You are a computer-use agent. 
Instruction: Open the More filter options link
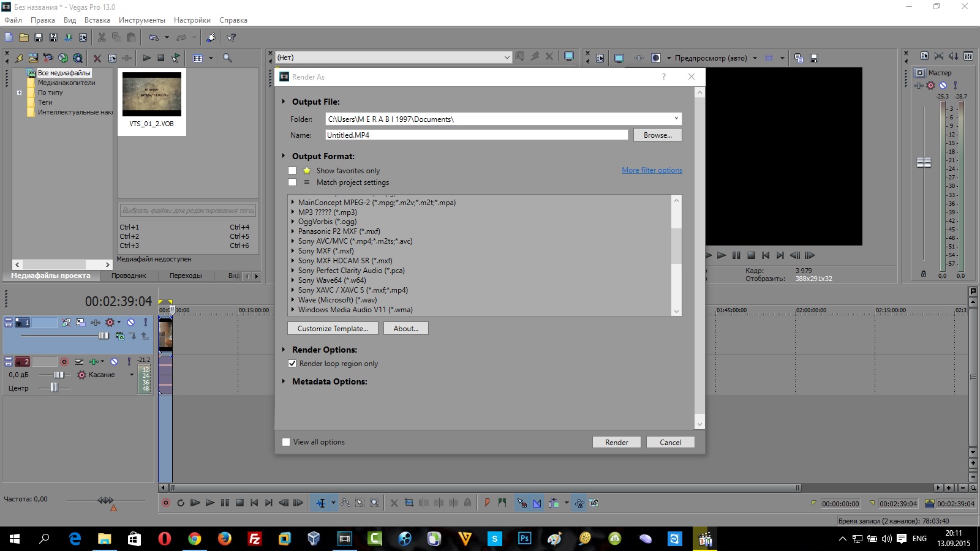pos(652,170)
